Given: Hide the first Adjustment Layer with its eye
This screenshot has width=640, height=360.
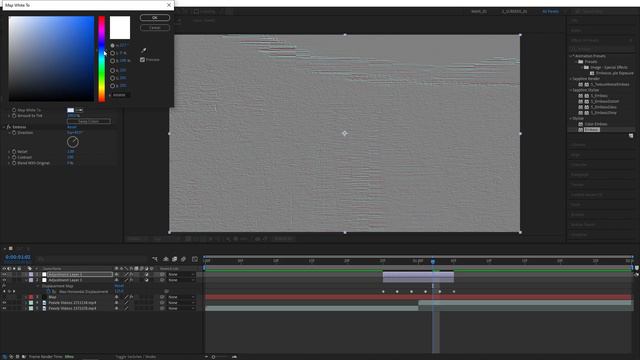Looking at the screenshot, I should pos(4,275).
